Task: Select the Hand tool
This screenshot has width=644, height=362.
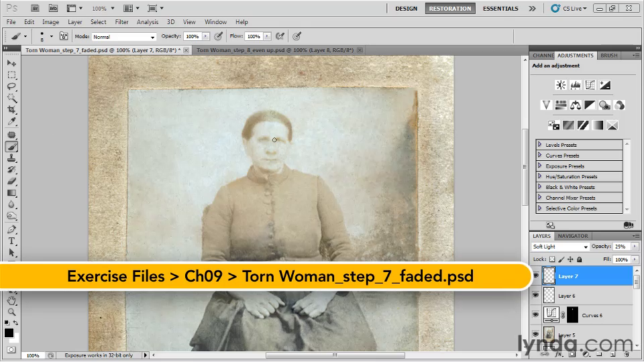Action: click(x=11, y=300)
